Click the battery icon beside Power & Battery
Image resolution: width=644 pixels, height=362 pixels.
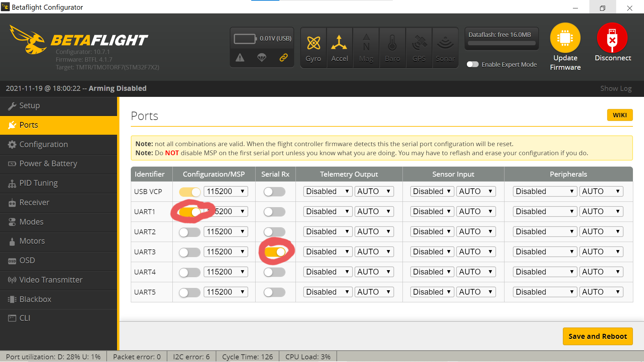pos(12,164)
